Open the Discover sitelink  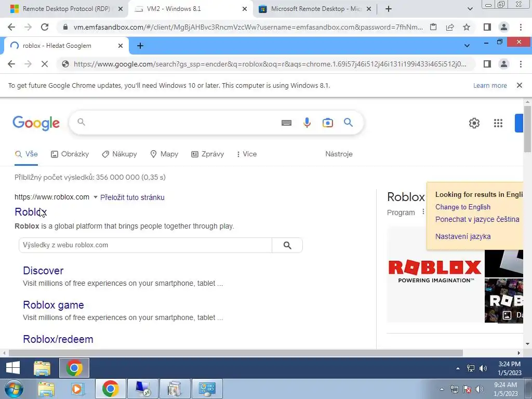pyautogui.click(x=43, y=271)
